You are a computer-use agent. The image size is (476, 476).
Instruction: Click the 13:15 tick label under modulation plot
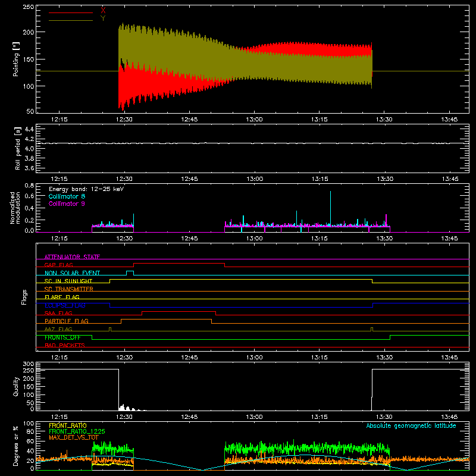coord(320,239)
